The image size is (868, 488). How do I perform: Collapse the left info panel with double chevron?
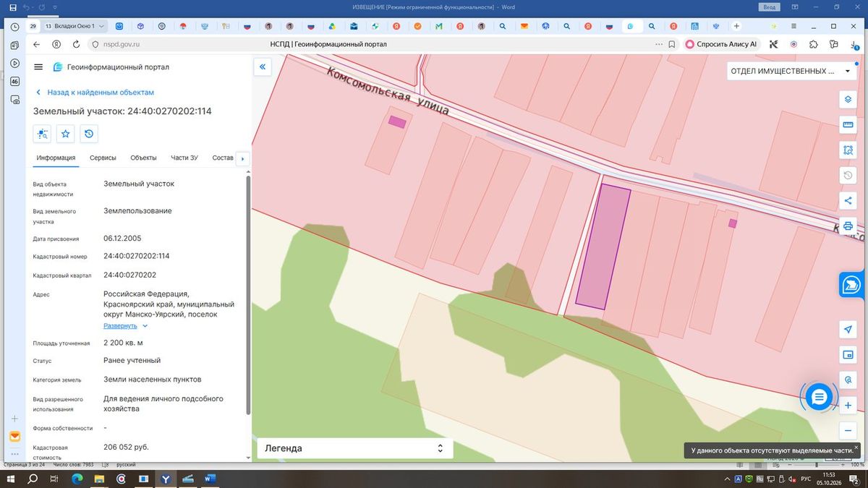pyautogui.click(x=263, y=67)
